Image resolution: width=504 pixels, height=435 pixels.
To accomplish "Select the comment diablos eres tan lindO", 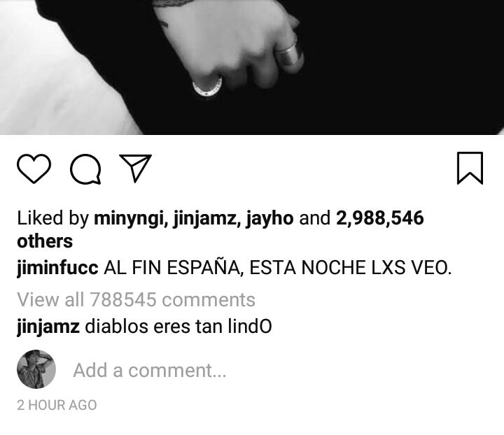I will (x=178, y=327).
